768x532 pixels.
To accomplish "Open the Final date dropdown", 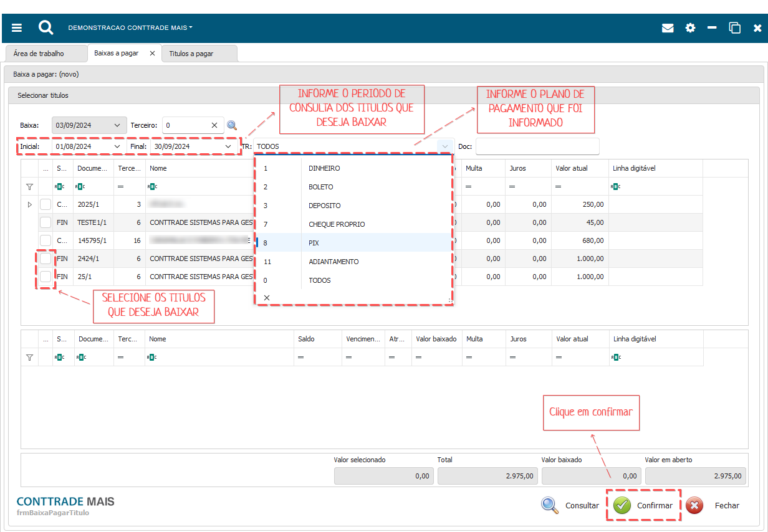I will [x=228, y=146].
